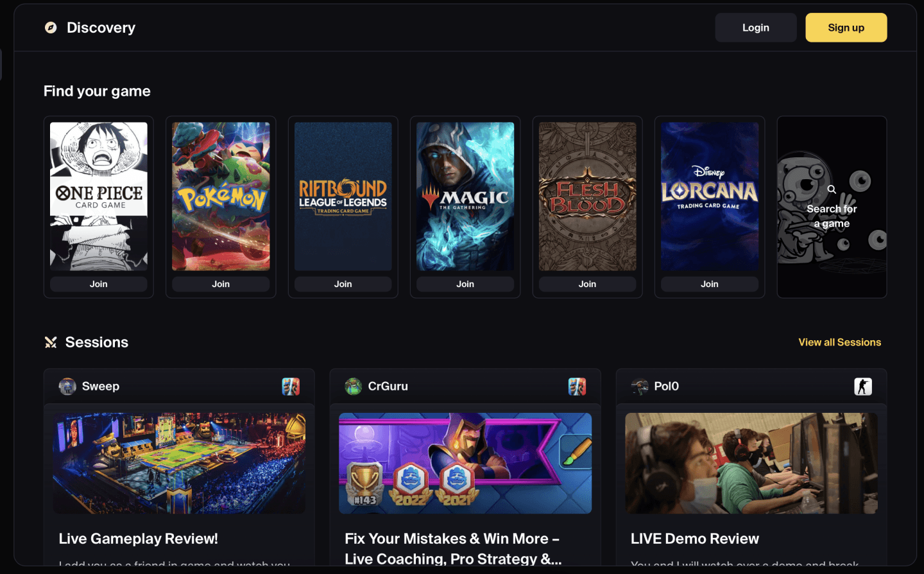
Task: Click the game badge icon on Sweep's session
Action: [x=291, y=387]
